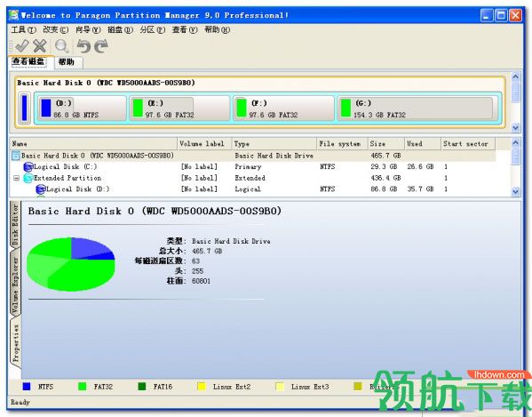Click the 60801 cylinders value
532x417 pixels.
201,281
